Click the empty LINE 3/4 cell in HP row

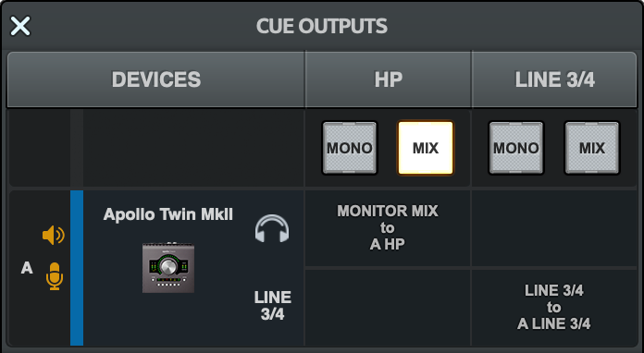pyautogui.click(x=553, y=228)
